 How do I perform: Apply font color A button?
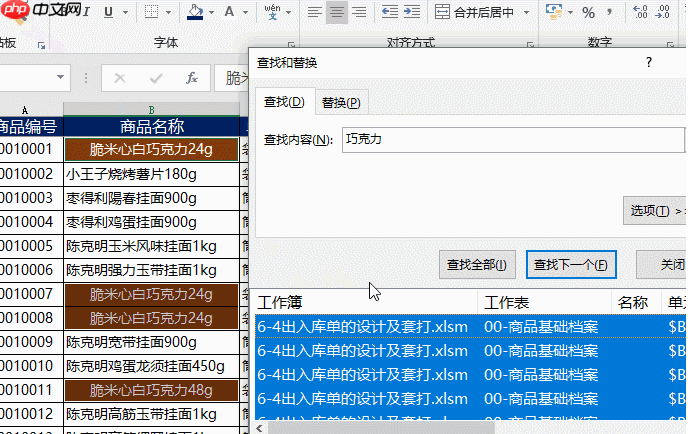229,12
